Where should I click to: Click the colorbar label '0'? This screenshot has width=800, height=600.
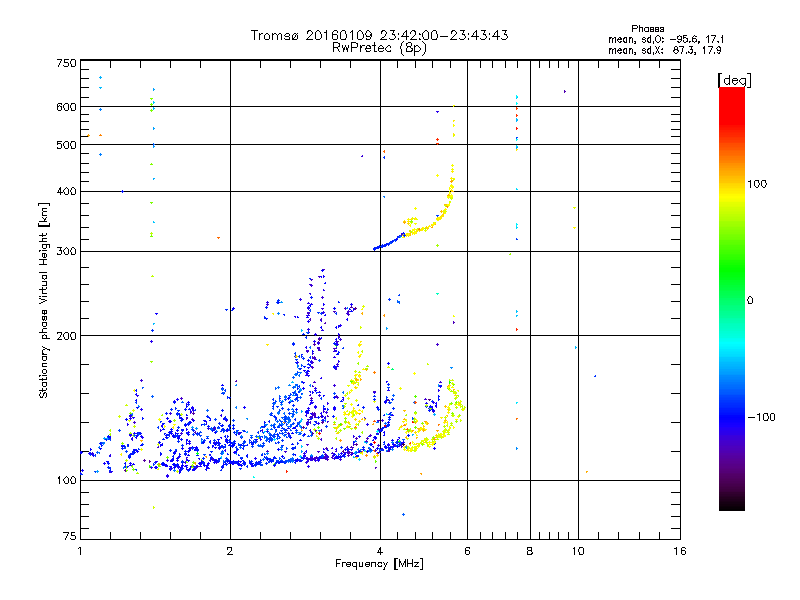[750, 300]
